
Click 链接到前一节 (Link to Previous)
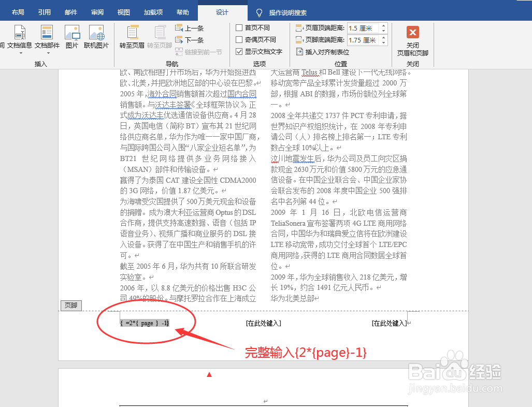tap(198, 52)
